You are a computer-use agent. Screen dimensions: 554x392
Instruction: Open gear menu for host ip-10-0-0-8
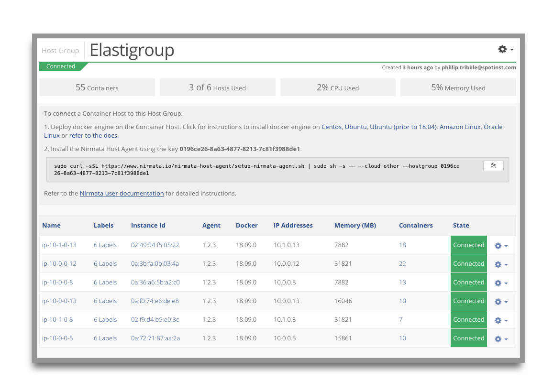point(501,283)
